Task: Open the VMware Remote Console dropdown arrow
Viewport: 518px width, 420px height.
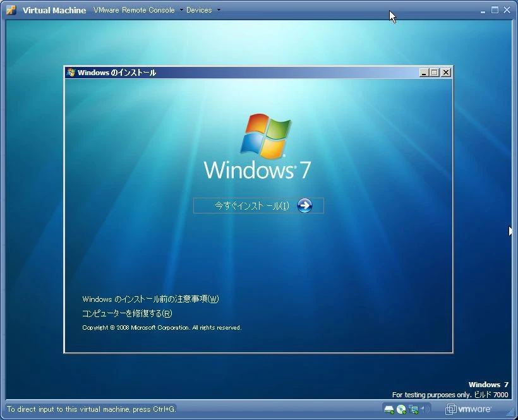Action: (x=183, y=10)
